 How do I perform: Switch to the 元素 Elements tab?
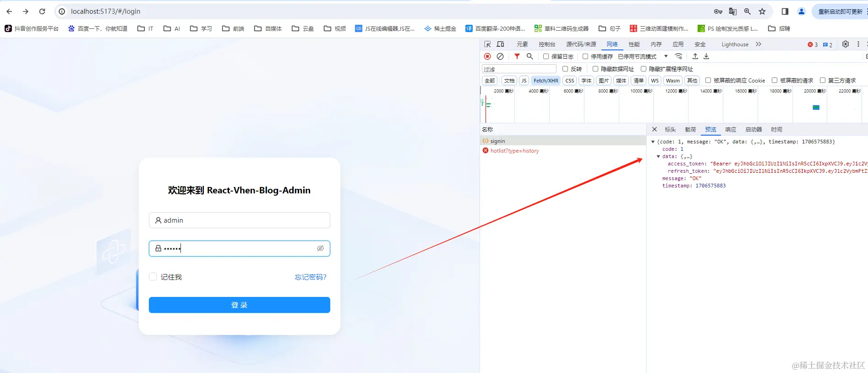[x=522, y=44]
